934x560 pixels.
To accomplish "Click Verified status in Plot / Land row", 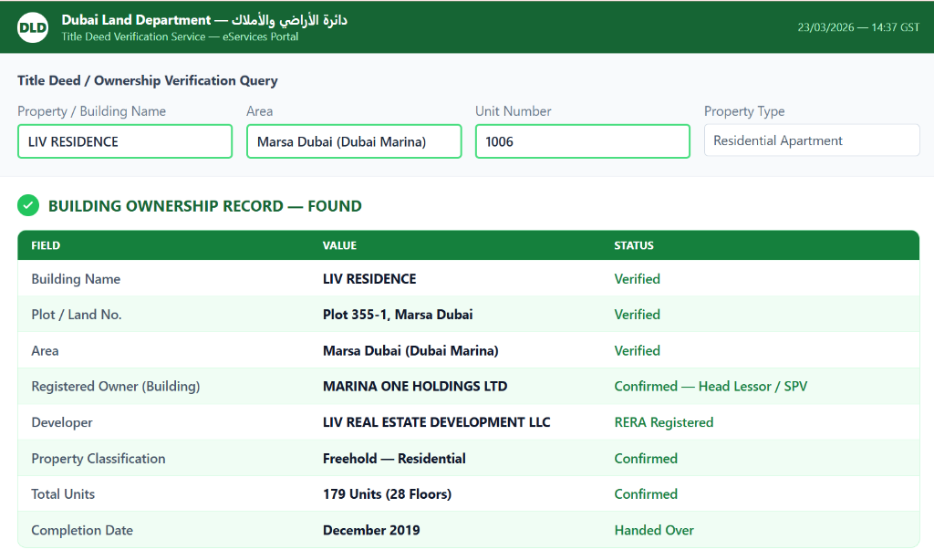I will (637, 315).
